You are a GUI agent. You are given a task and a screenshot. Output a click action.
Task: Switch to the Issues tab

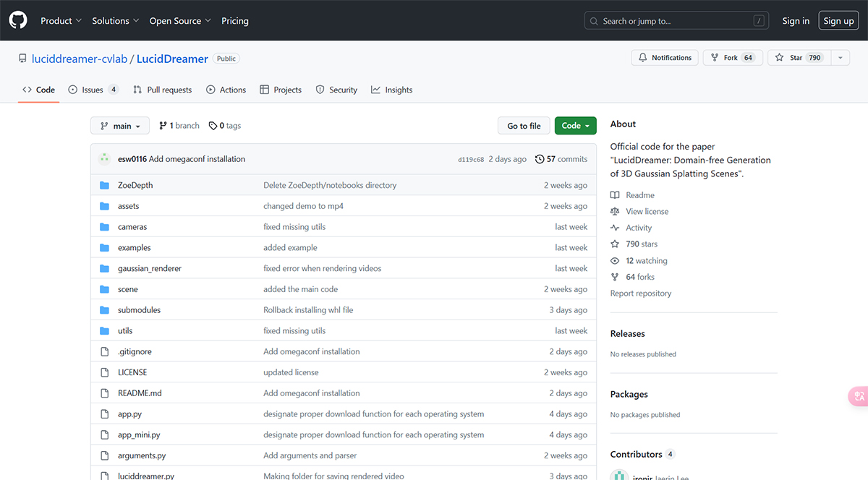(93, 90)
